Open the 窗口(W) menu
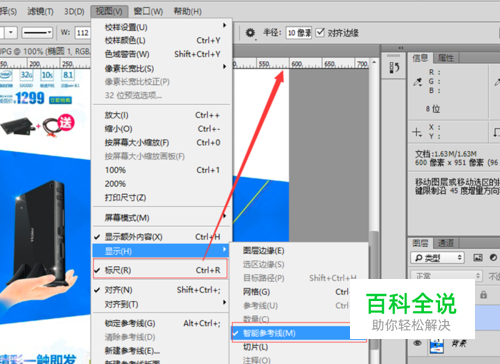This screenshot has width=500, height=364. click(148, 11)
